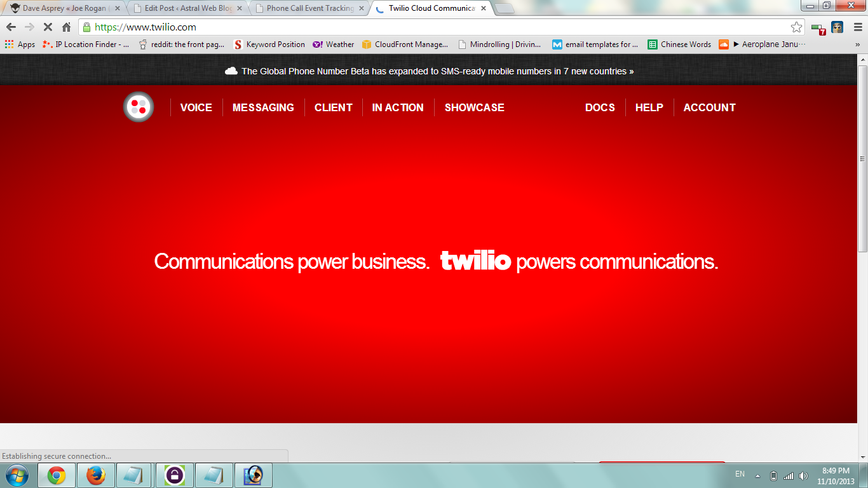Click EN language indicator in tray
Screen dimensions: 868x488
pos(740,474)
